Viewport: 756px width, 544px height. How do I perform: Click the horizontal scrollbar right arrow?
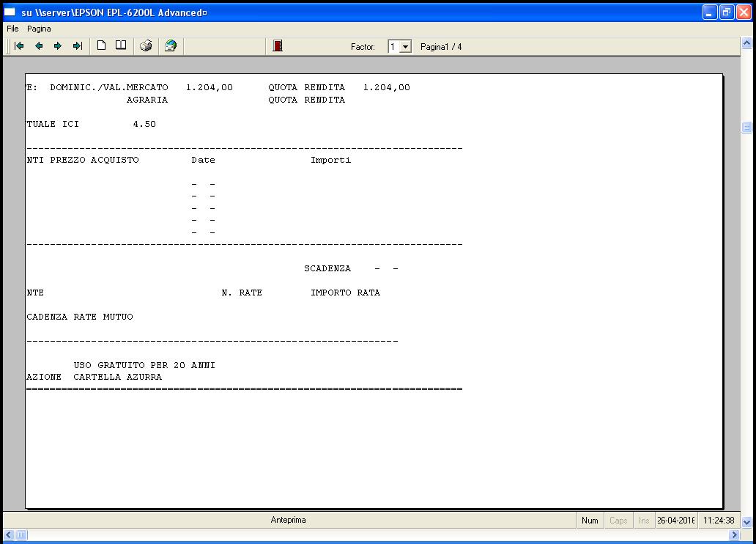734,534
